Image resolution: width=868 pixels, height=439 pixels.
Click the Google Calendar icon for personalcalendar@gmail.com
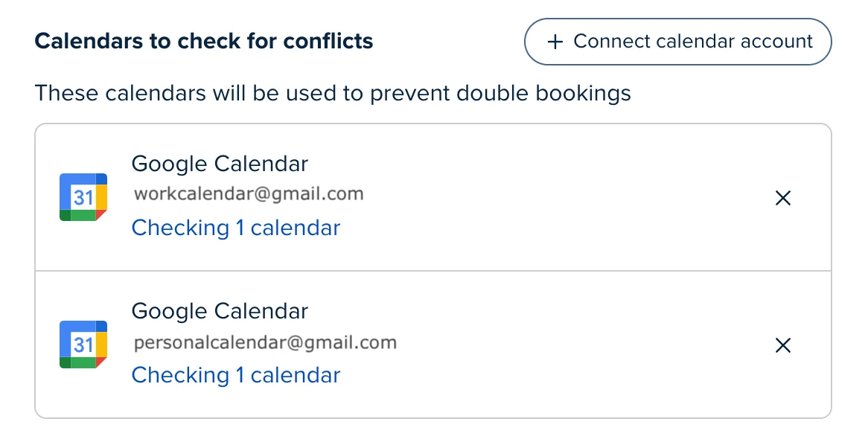(83, 345)
